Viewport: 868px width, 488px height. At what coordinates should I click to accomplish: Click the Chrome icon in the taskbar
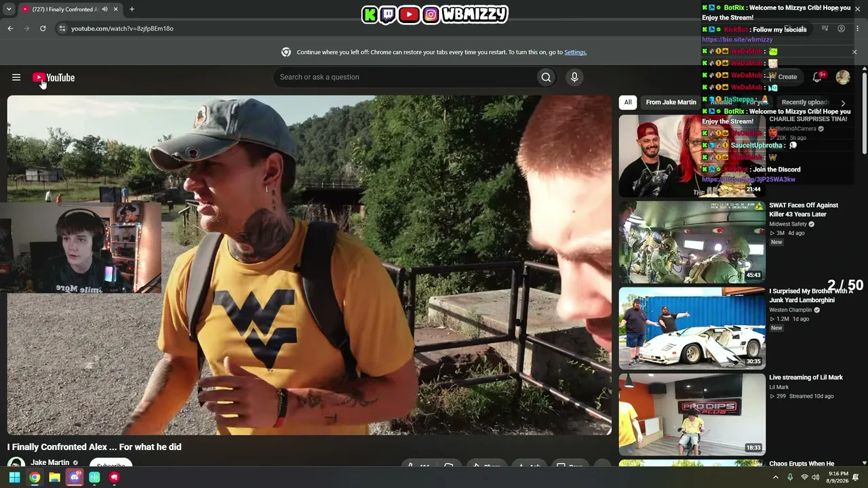(35, 477)
